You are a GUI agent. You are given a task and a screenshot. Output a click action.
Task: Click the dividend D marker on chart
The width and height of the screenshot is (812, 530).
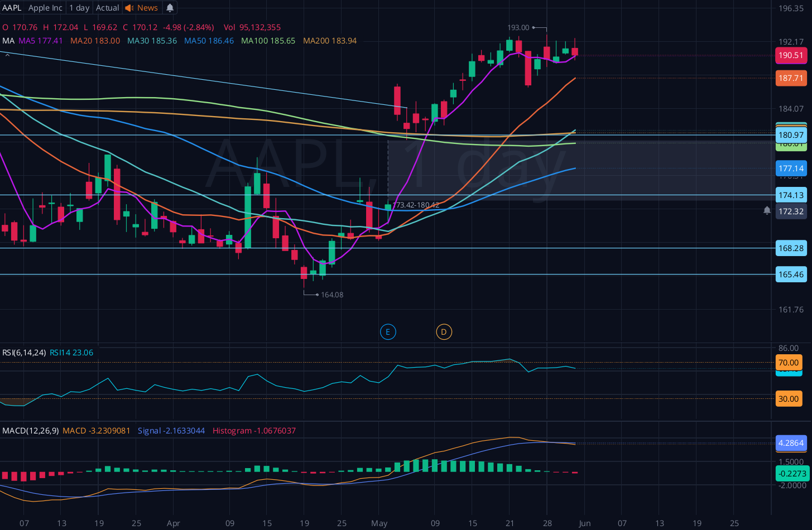(x=444, y=333)
